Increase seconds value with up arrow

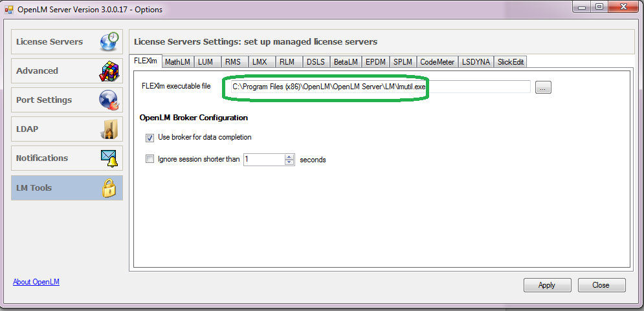(x=289, y=156)
